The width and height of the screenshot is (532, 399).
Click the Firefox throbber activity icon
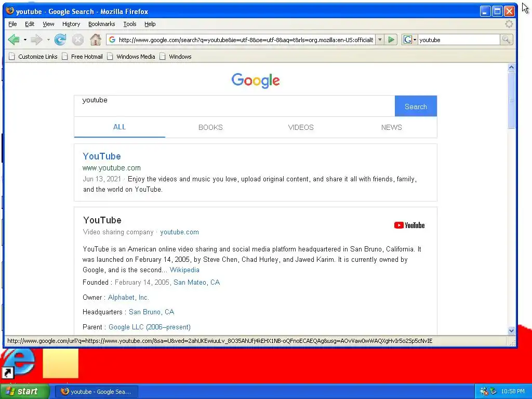(509, 24)
